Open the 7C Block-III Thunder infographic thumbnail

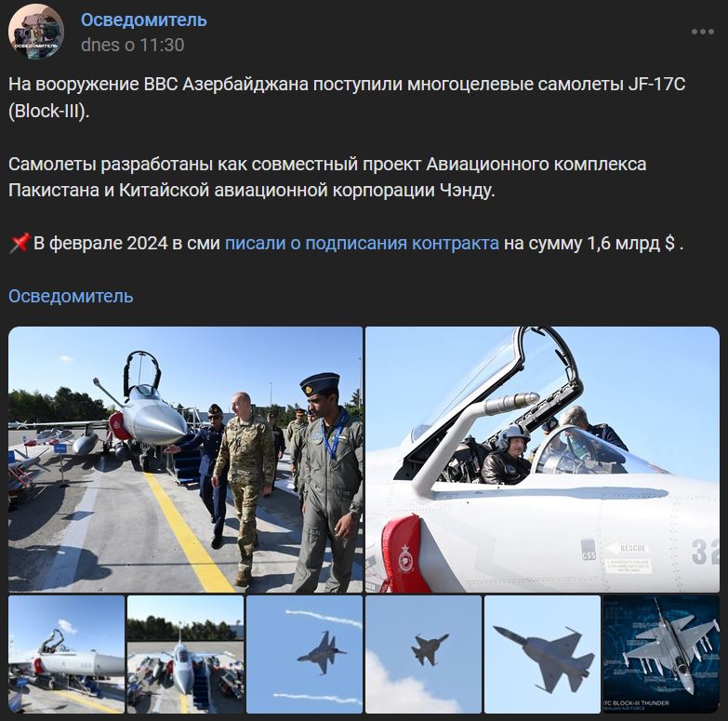(x=661, y=654)
